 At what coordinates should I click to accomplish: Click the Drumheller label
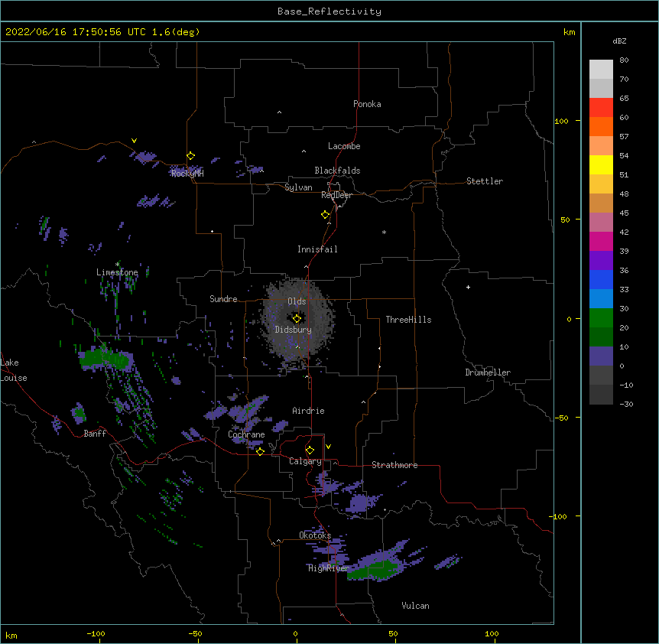[488, 372]
